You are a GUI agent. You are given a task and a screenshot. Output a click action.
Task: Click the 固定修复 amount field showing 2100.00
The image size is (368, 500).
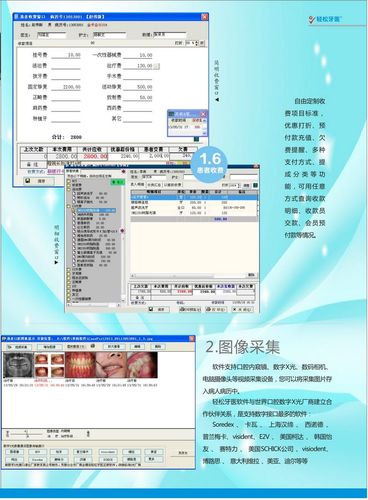[66, 87]
